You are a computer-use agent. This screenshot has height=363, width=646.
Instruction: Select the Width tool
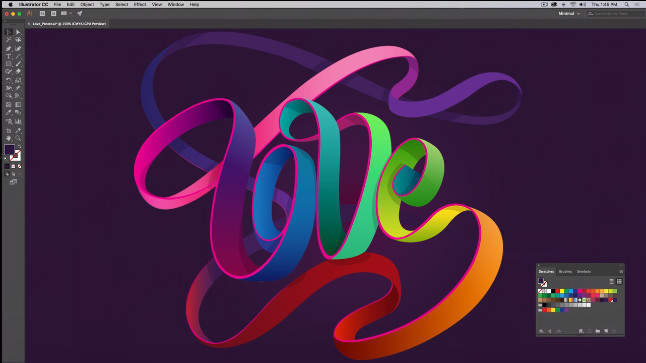click(8, 88)
